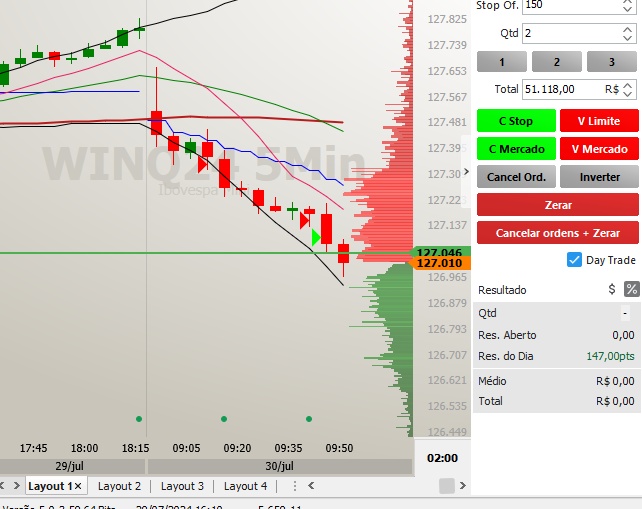
Task: Click the green buy triangle marker on chart
Action: coord(316,238)
